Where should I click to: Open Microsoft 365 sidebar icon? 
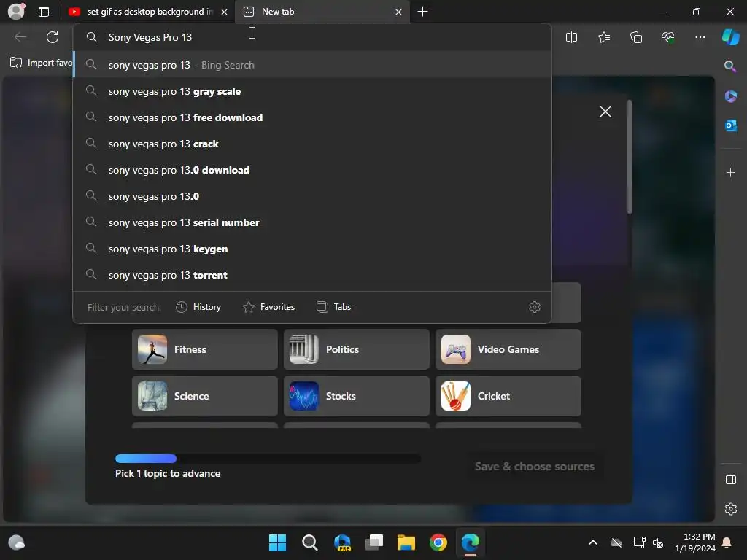click(730, 96)
